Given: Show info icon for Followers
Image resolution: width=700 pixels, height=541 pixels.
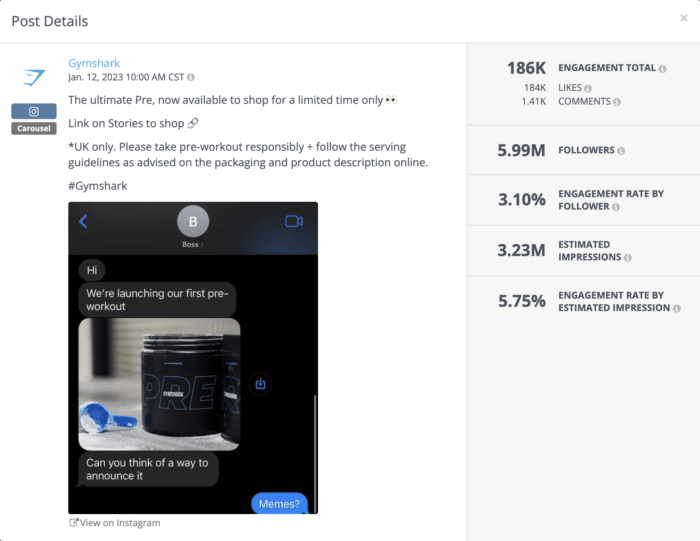Looking at the screenshot, I should pyautogui.click(x=621, y=151).
